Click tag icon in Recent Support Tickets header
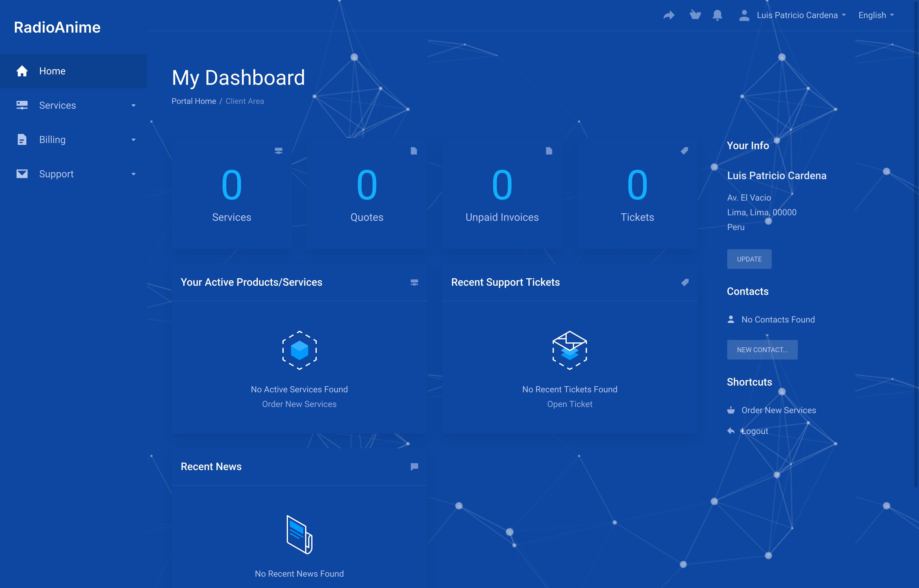Screen dimensions: 919x588 click(685, 283)
